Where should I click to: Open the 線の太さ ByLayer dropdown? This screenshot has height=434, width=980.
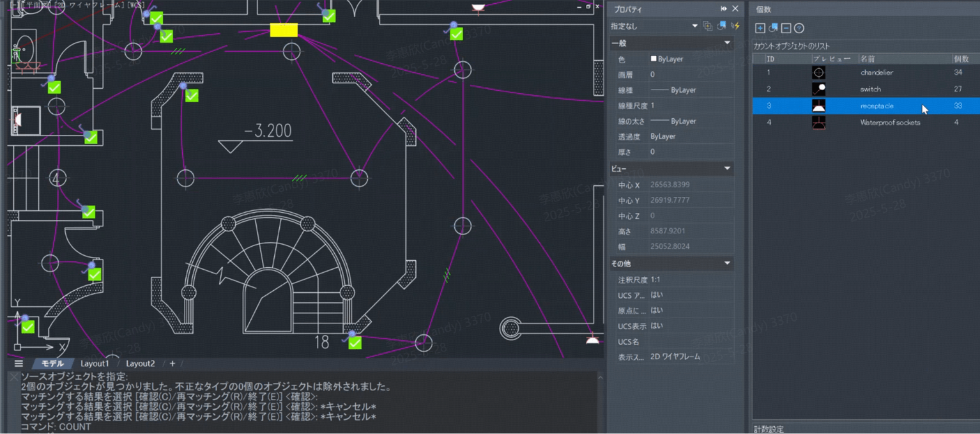tap(691, 121)
